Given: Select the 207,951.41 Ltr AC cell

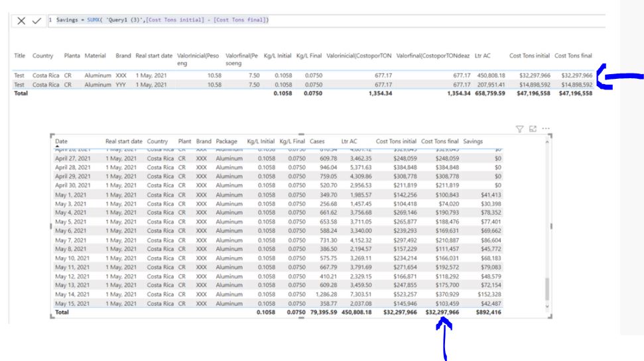Looking at the screenshot, I should [x=491, y=85].
